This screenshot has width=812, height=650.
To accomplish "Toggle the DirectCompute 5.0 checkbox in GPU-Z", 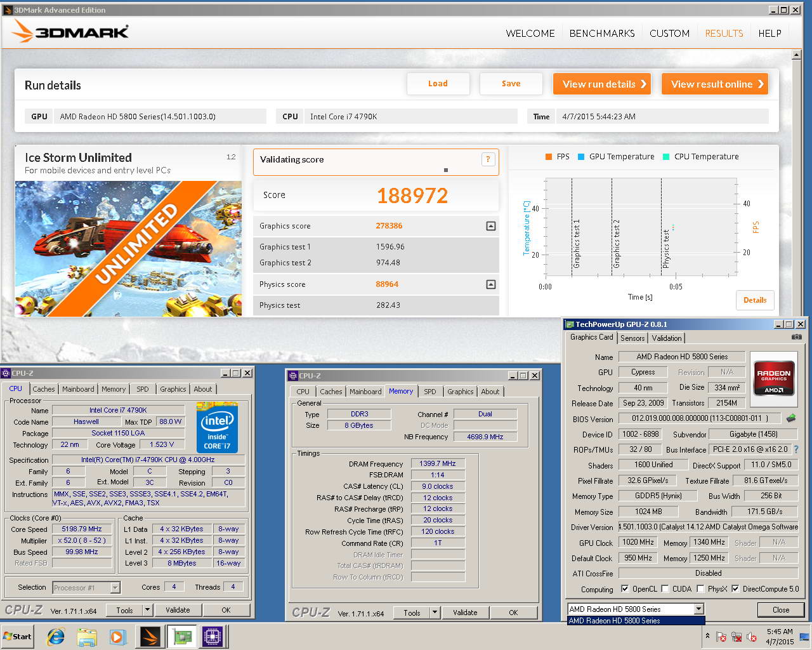I will 735,589.
